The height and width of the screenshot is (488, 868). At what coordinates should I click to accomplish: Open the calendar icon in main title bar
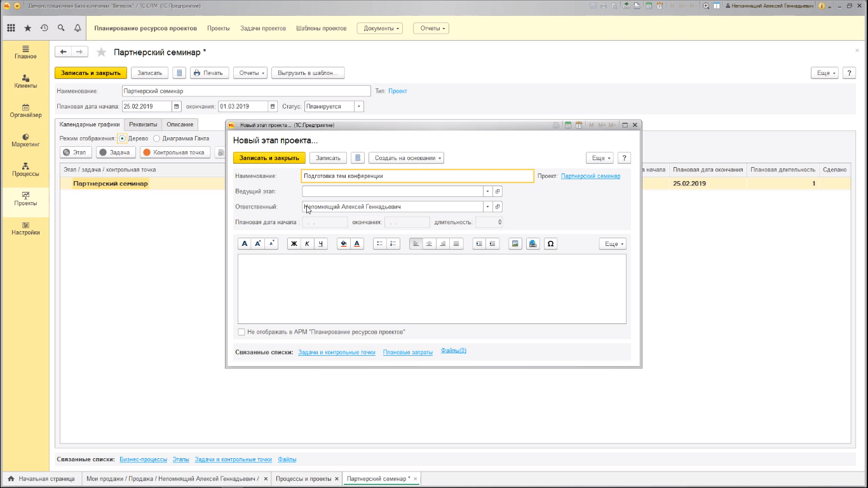click(660, 6)
